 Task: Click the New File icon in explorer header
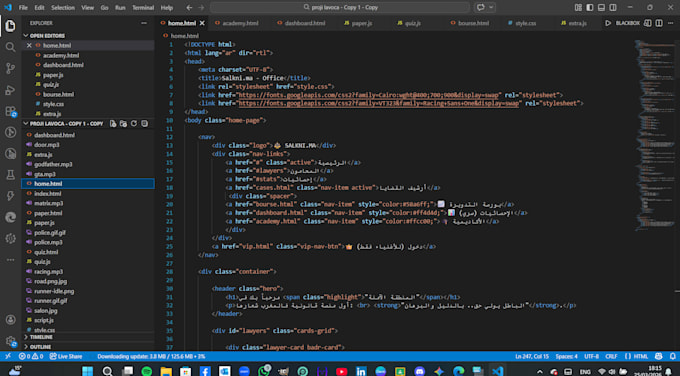click(113, 124)
